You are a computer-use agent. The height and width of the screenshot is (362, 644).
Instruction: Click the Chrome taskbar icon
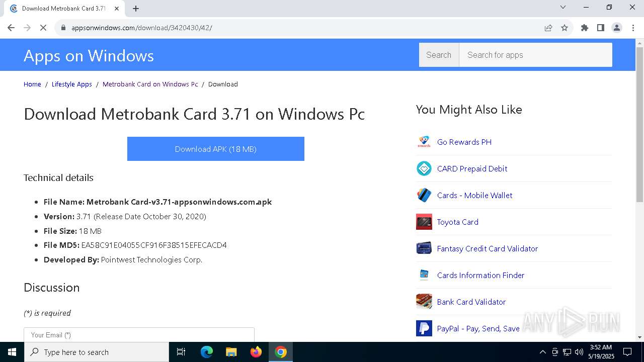[x=281, y=352]
